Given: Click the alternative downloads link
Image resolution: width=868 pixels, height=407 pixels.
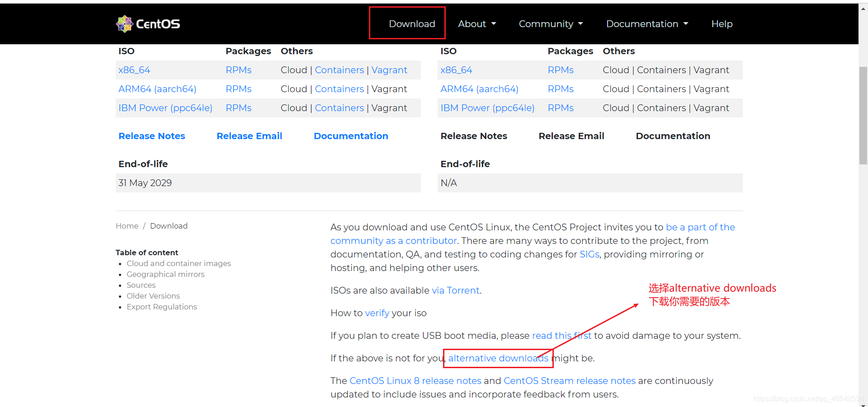Looking at the screenshot, I should (x=498, y=358).
